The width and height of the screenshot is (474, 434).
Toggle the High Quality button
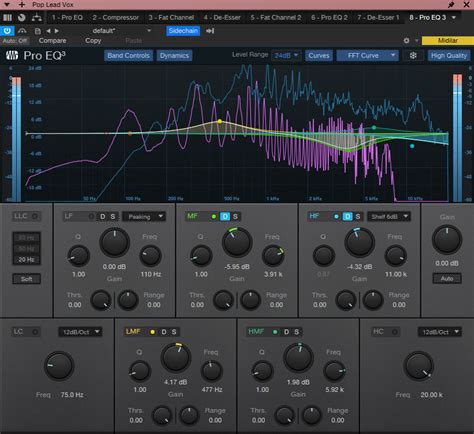449,56
